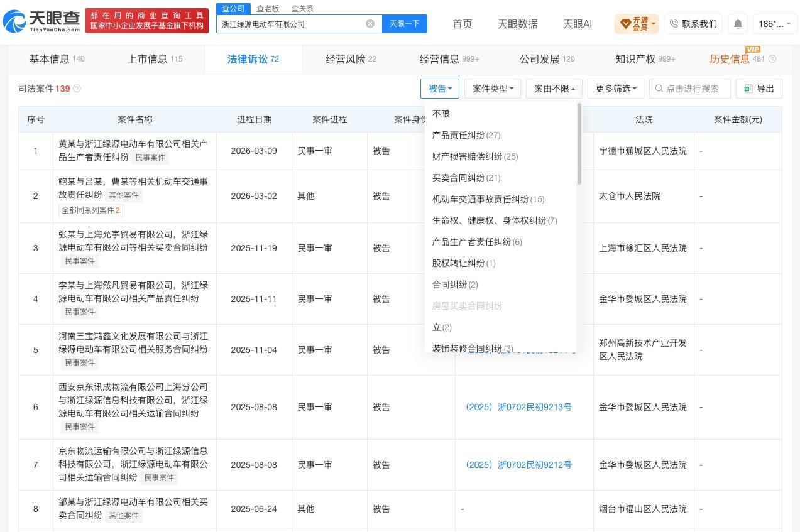The width and height of the screenshot is (800, 532).
Task: Open the 被告 filter dropdown
Action: click(440, 89)
